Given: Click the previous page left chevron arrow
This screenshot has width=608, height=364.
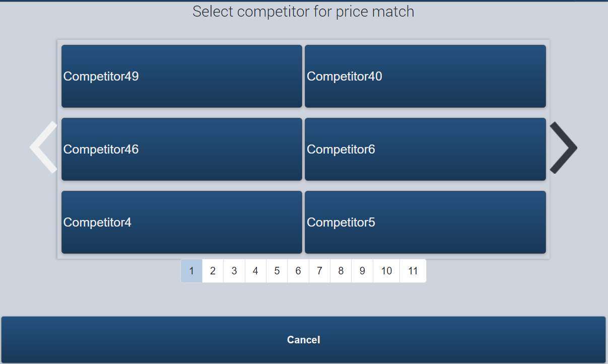Looking at the screenshot, I should (43, 148).
